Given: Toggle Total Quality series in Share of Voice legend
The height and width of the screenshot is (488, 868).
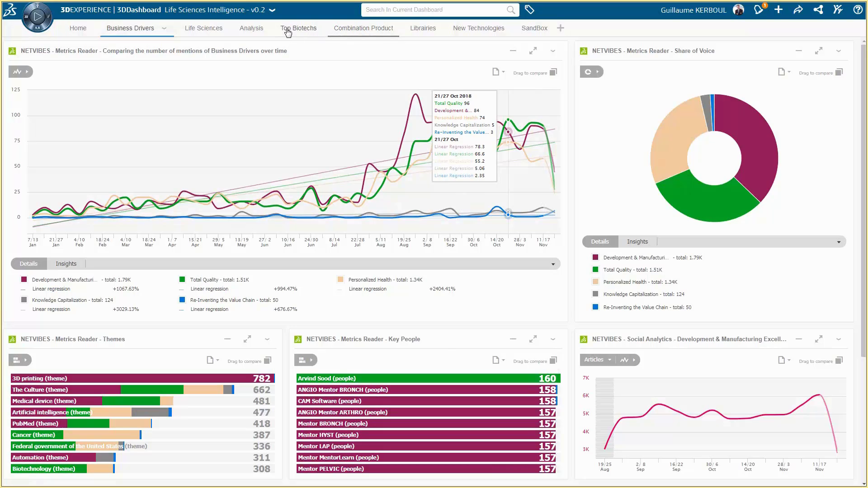Looking at the screenshot, I should click(x=595, y=270).
